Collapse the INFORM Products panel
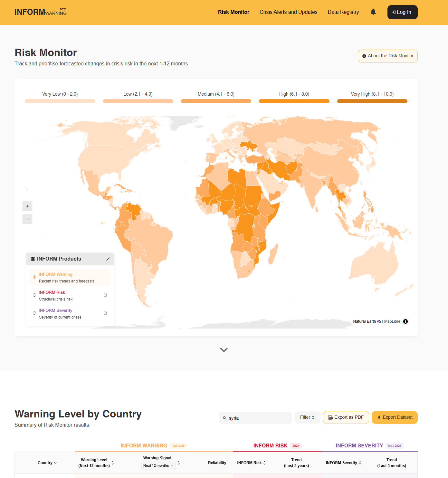The image size is (448, 478). pyautogui.click(x=108, y=259)
